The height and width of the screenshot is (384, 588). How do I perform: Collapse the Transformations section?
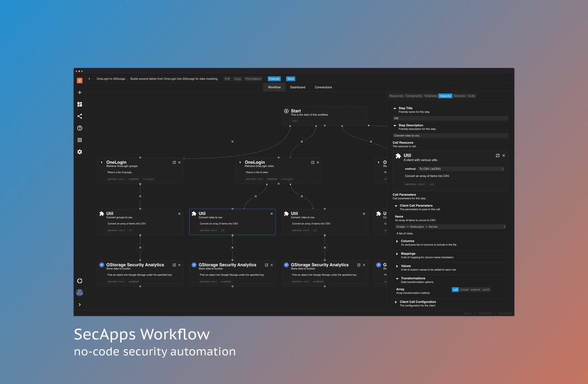(397, 279)
